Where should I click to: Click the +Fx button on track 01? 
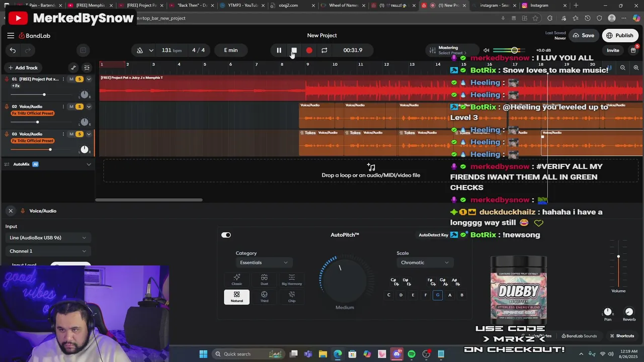[x=16, y=86]
